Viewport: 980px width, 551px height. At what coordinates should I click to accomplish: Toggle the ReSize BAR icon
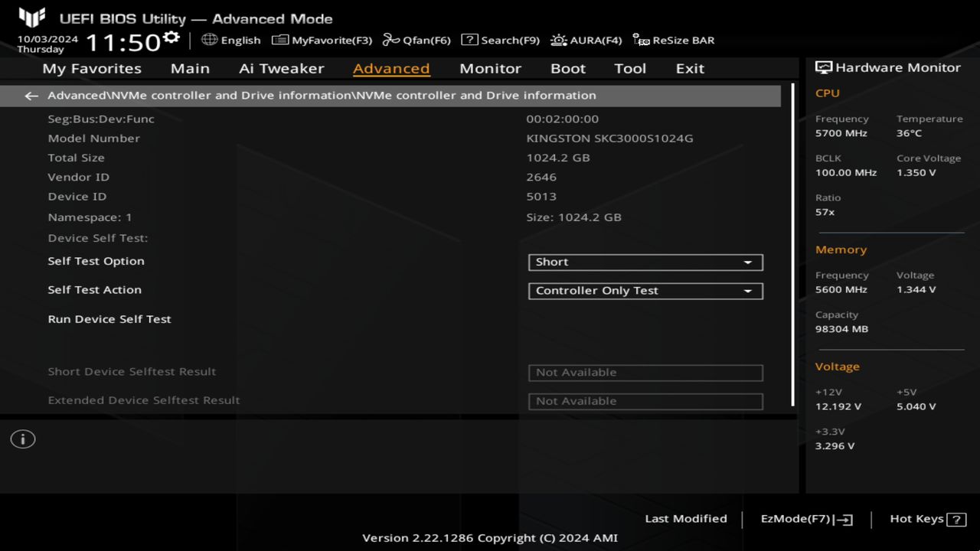point(642,40)
